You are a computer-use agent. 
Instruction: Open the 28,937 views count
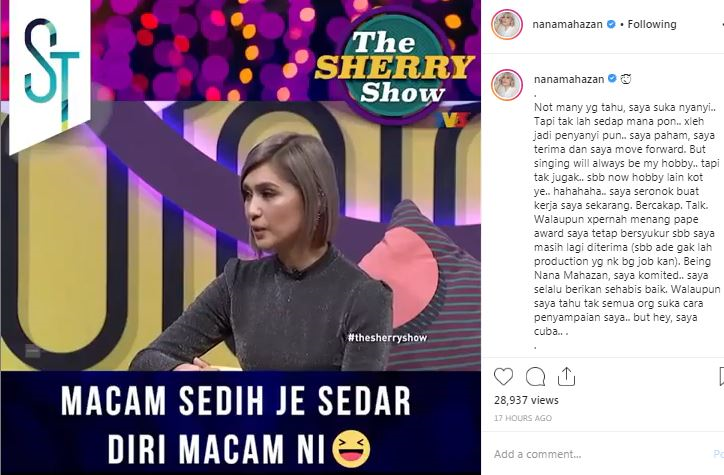(x=526, y=400)
